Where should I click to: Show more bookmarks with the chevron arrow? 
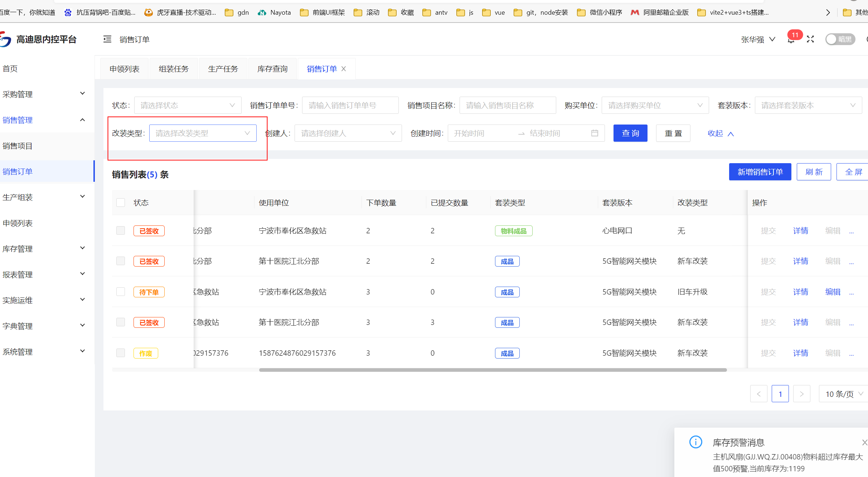[828, 13]
